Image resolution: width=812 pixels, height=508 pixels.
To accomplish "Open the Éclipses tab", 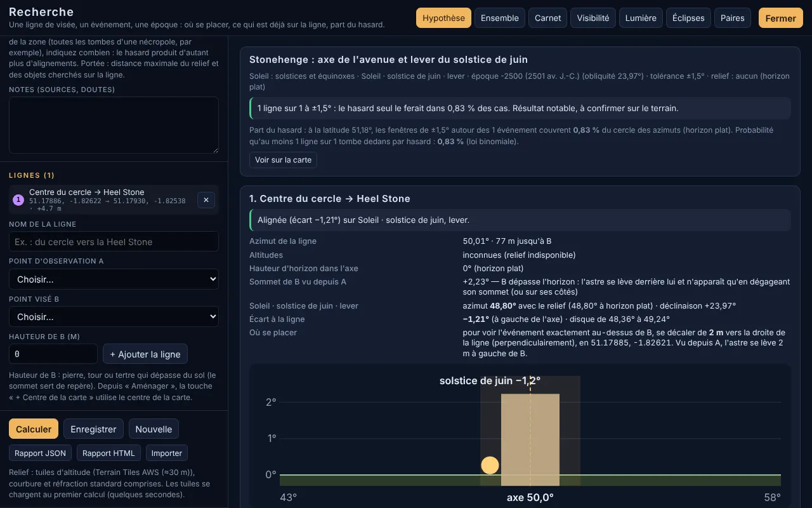I will pos(688,18).
